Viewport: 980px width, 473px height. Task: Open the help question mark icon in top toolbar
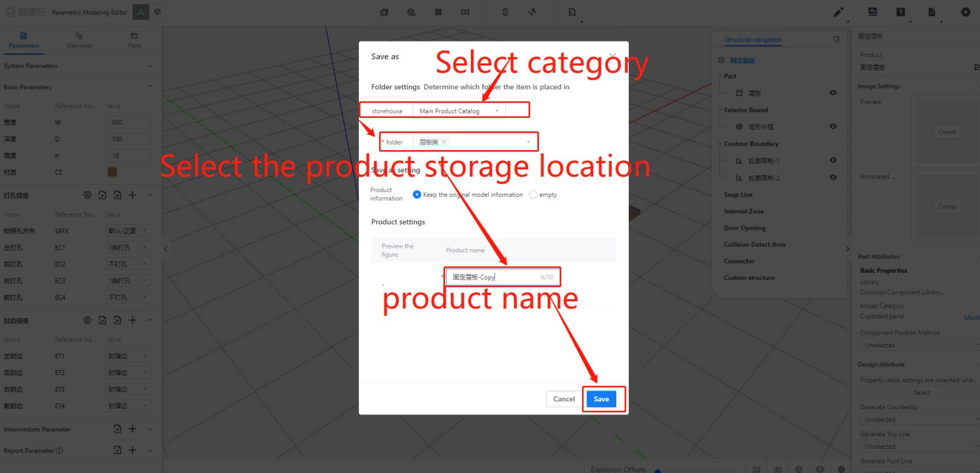[x=901, y=12]
